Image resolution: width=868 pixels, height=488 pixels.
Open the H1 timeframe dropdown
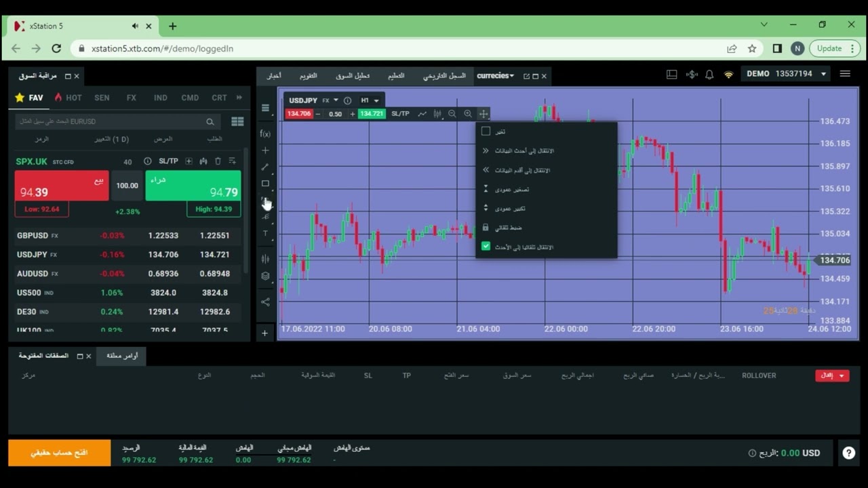coord(370,100)
